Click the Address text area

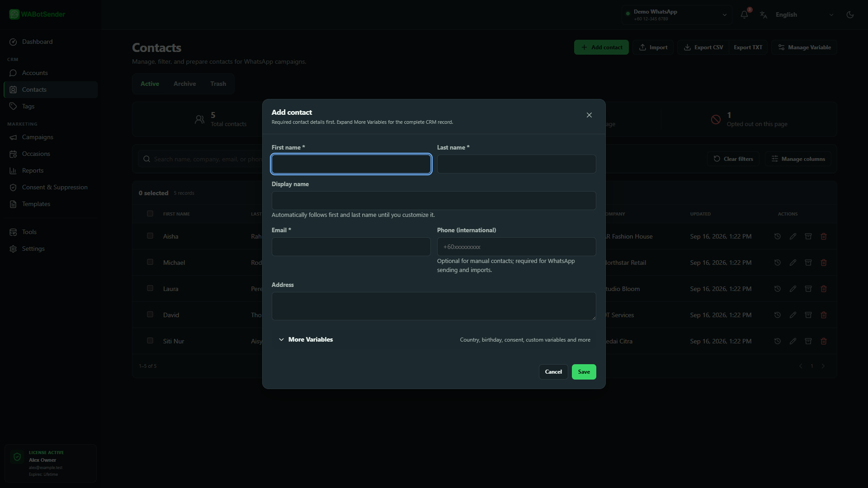(434, 306)
